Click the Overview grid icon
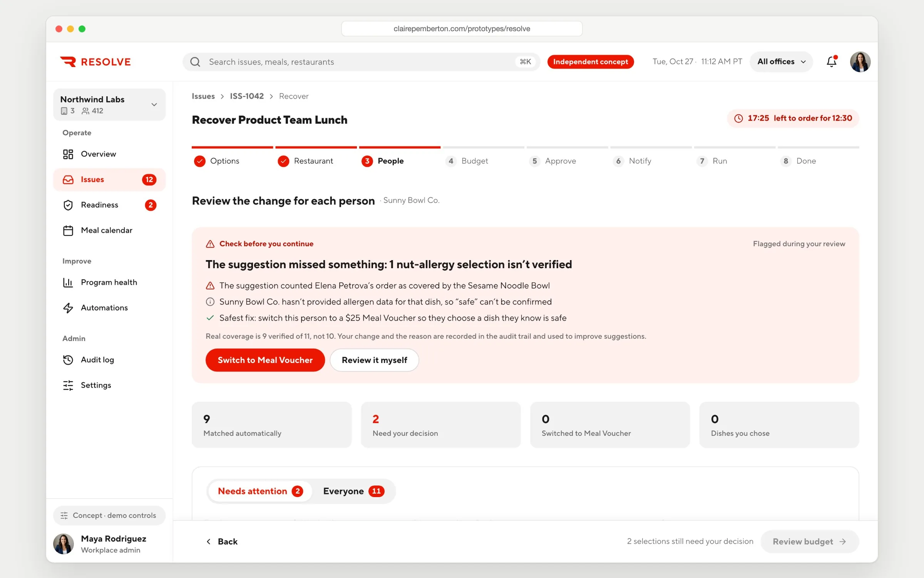The image size is (924, 578). pyautogui.click(x=68, y=154)
